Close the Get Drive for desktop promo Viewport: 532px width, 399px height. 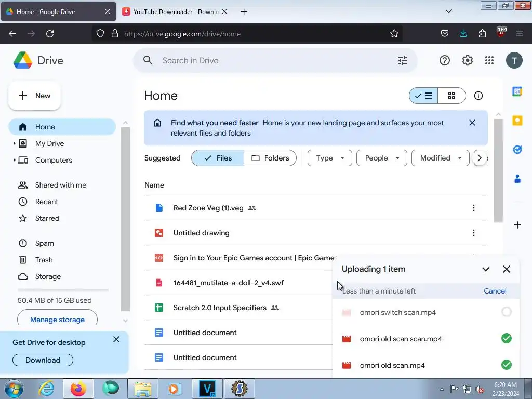click(x=116, y=339)
